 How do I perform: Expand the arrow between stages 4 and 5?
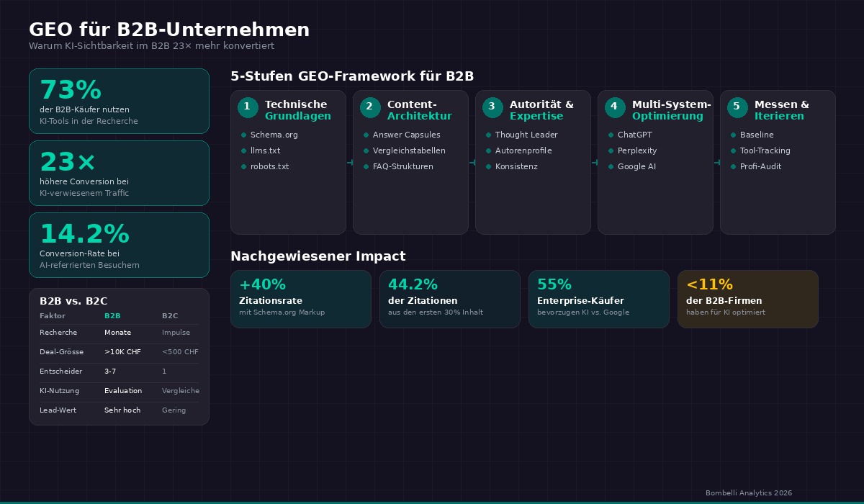716,162
